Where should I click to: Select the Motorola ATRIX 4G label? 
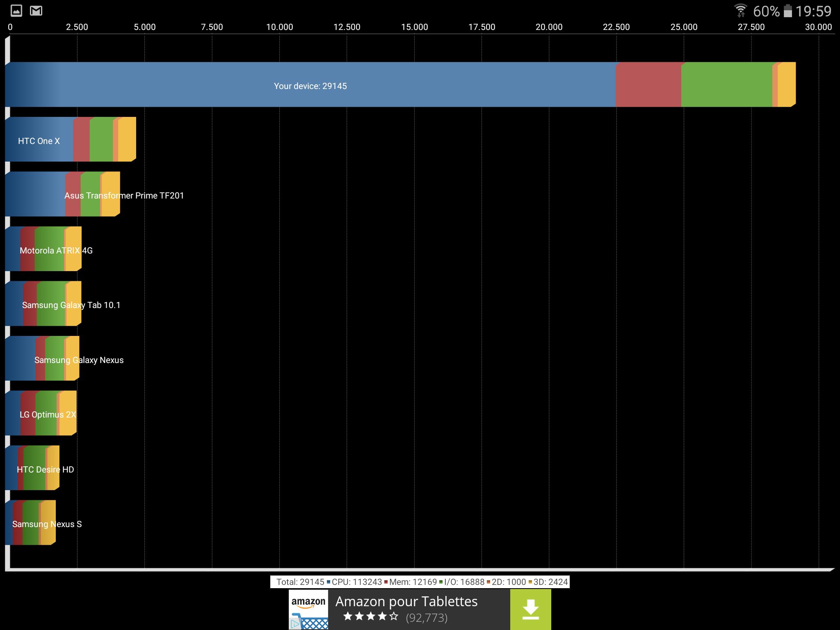point(56,251)
